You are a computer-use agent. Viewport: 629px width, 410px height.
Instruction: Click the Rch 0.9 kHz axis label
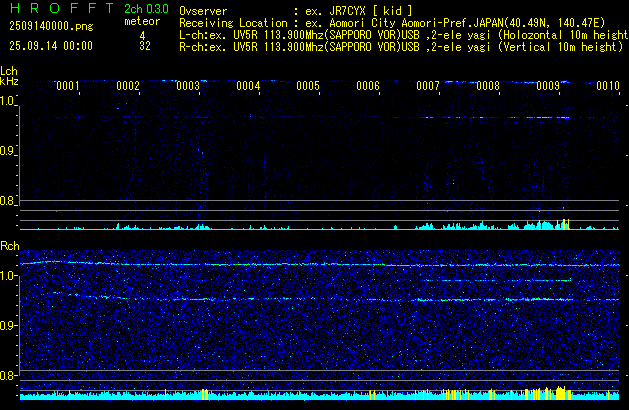[x=7, y=325]
